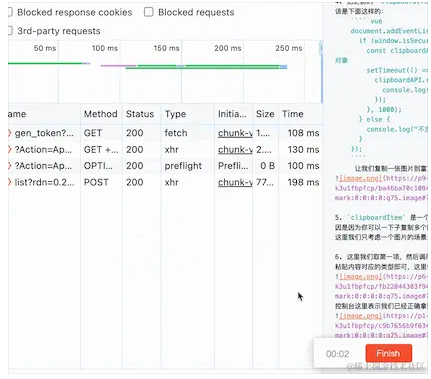
Task: Open the chunk-v initiator link for list?rdn
Action: click(235, 183)
